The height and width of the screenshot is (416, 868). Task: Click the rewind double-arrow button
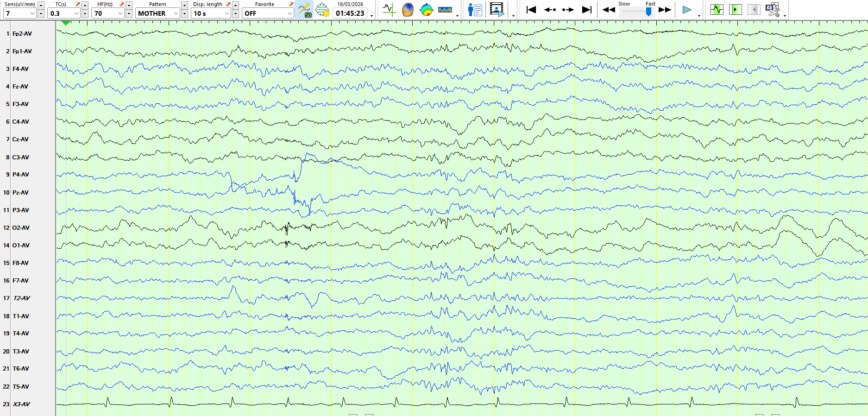(609, 10)
